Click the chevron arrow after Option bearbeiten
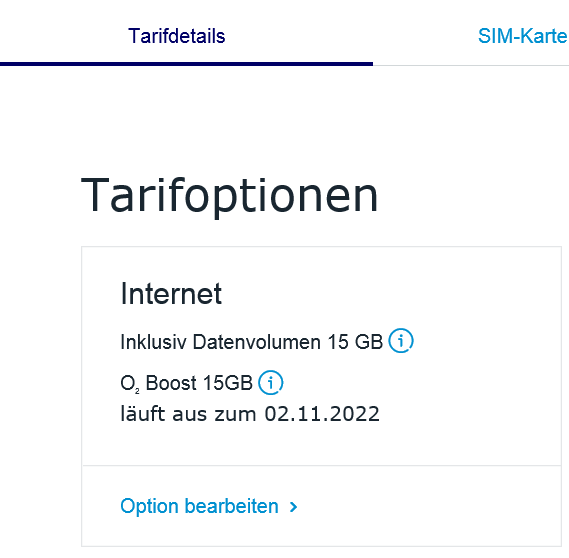Image resolution: width=569 pixels, height=558 pixels. 293,507
